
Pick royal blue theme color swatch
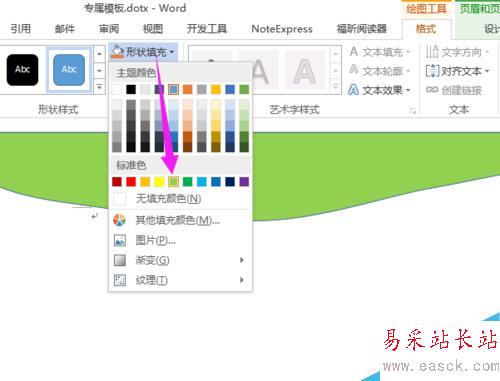tap(230, 89)
